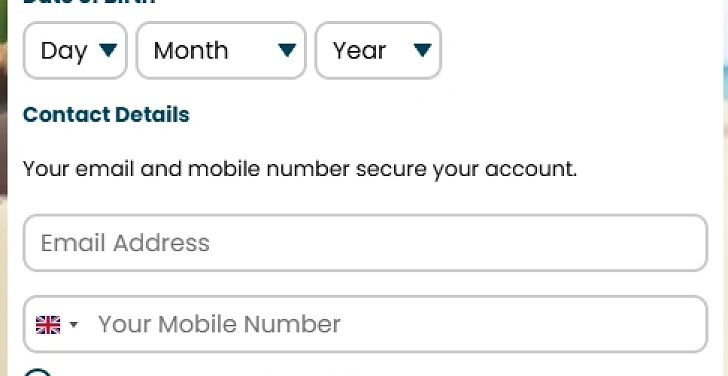Click the small arrow beside the UK flag

tap(73, 324)
